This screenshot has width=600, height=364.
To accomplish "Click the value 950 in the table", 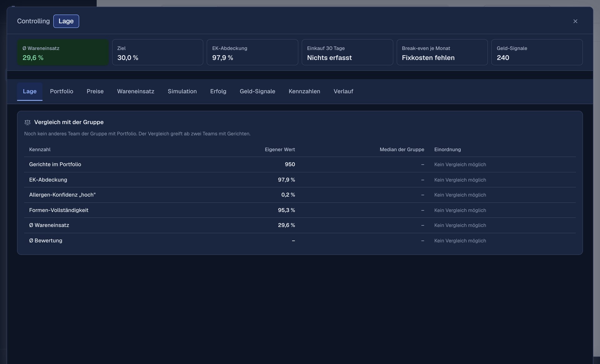I will coord(290,164).
